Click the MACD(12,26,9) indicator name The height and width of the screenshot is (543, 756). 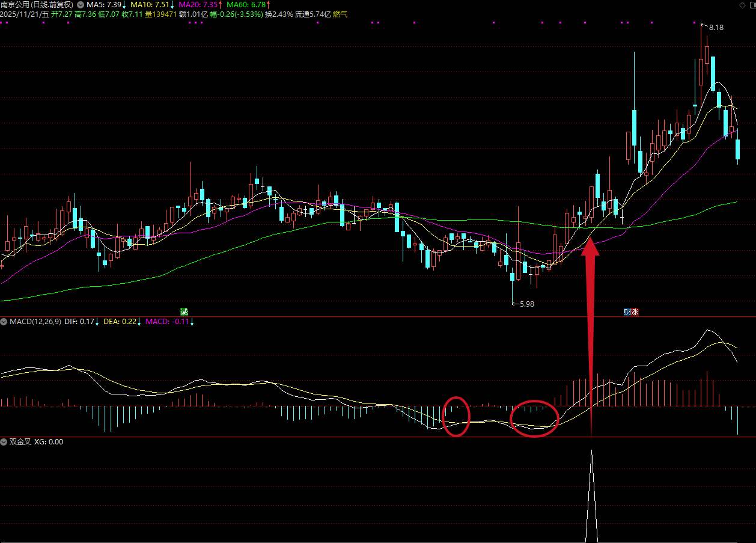point(35,322)
